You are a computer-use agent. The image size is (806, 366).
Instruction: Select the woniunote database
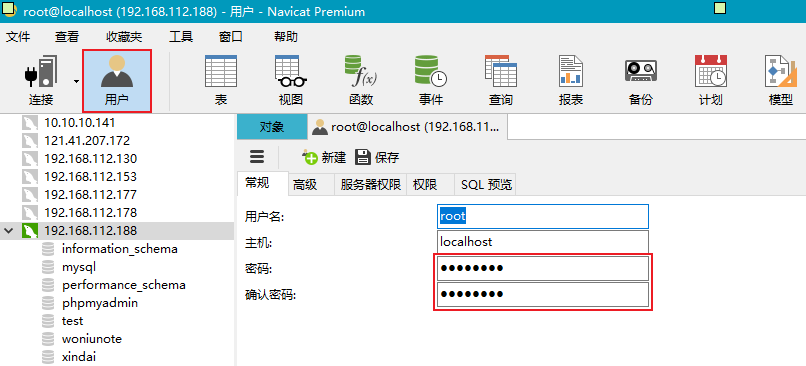click(x=91, y=339)
